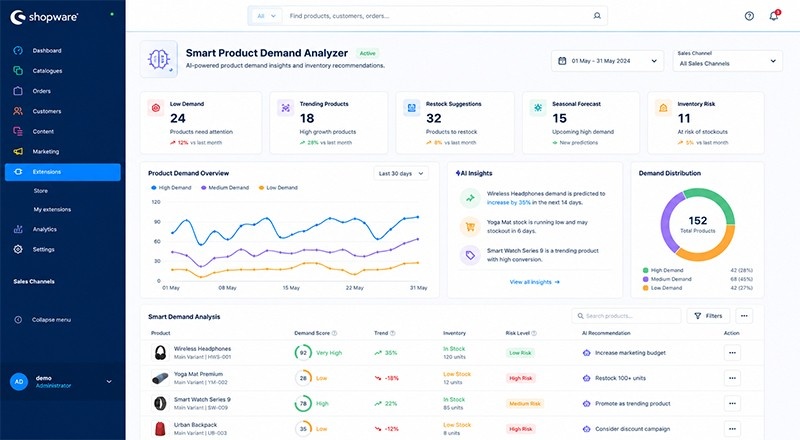Click the Restock Suggestions card icon
Screen dimensions: 800x440
pos(412,108)
